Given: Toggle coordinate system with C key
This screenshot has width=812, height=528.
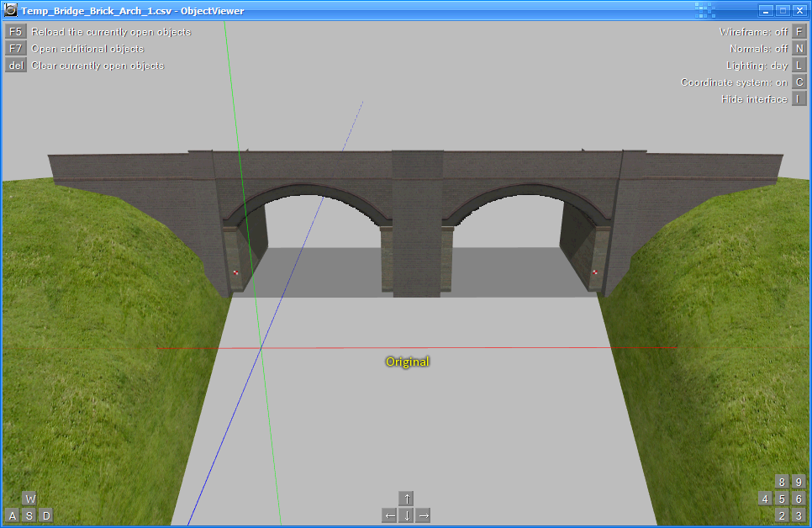Looking at the screenshot, I should (x=799, y=82).
